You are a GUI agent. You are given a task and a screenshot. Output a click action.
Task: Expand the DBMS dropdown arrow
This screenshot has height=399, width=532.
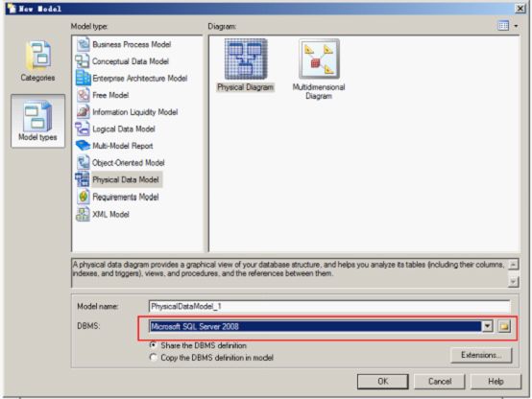[487, 326]
